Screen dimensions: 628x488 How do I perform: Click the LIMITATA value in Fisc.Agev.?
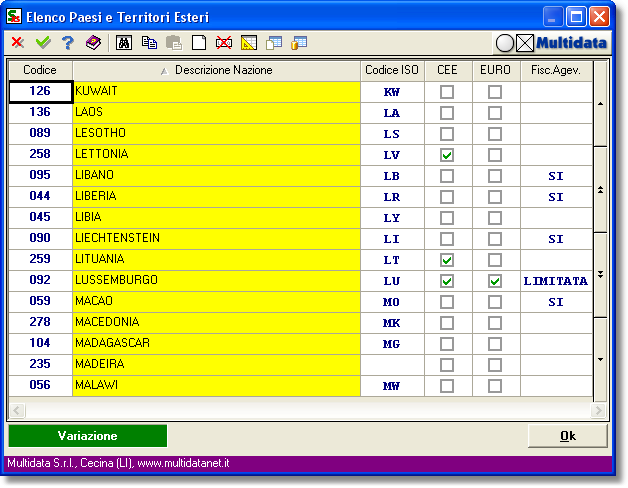pos(556,281)
